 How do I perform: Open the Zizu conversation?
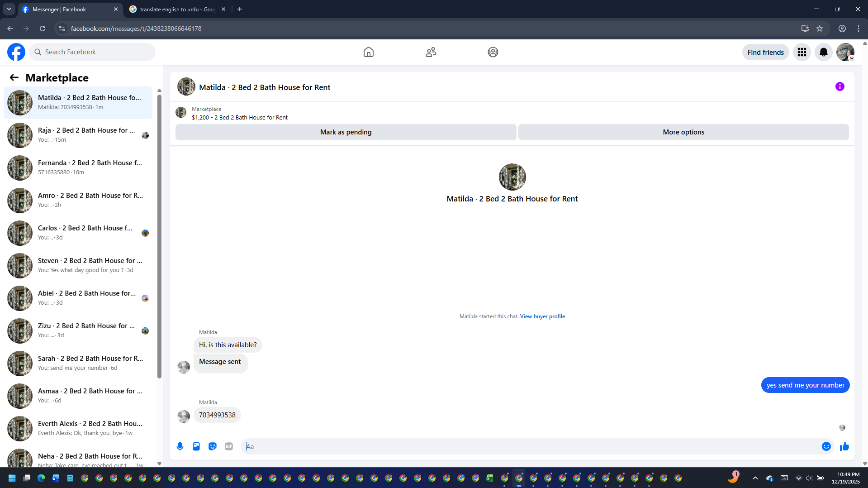coord(78,331)
